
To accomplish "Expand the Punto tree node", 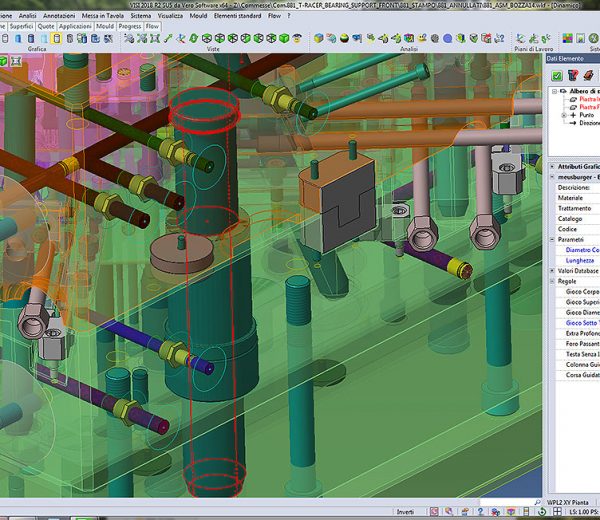I will click(564, 115).
